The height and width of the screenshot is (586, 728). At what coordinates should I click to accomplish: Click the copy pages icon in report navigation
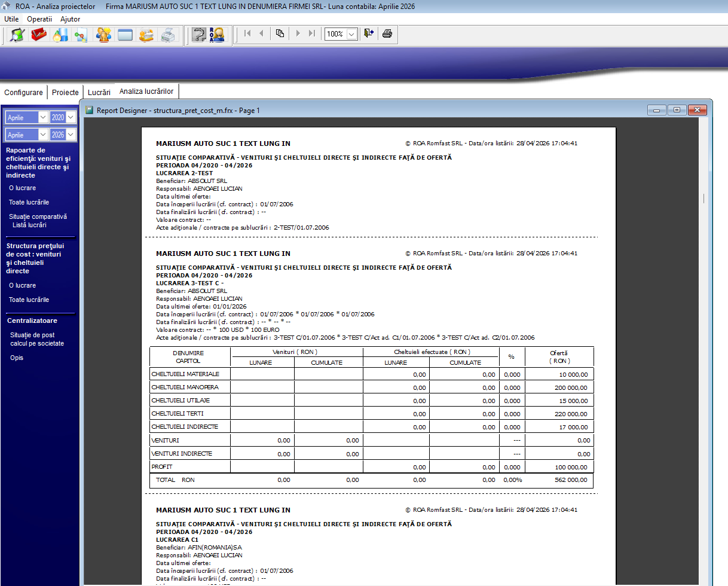coord(279,34)
